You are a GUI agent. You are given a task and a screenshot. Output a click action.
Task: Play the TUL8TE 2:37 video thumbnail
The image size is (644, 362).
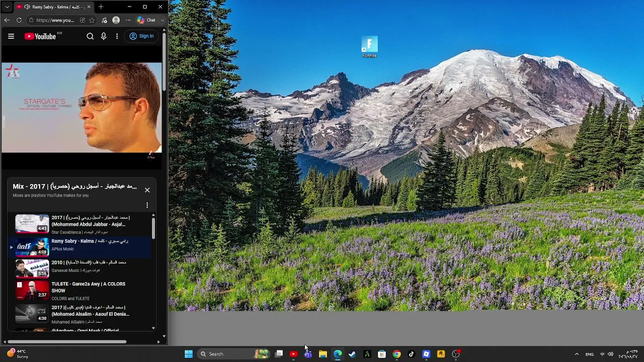[32, 290]
